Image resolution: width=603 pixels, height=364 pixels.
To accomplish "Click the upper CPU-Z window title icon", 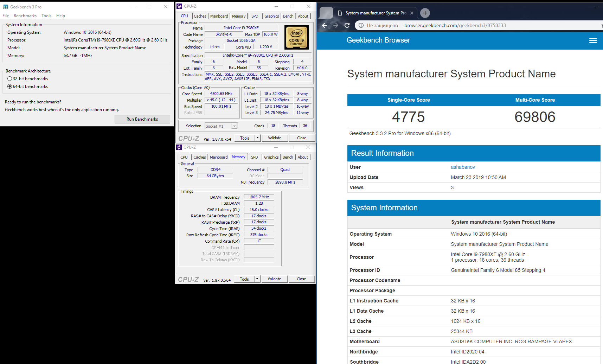I will (x=179, y=6).
